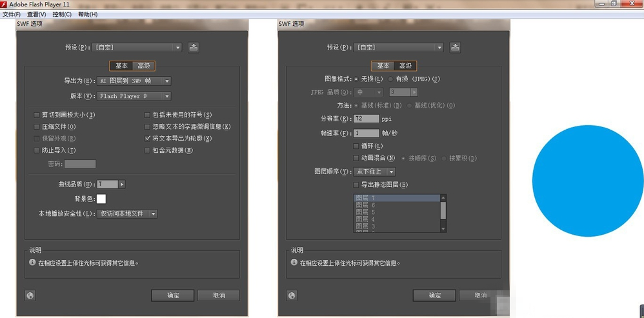Select 图层 7 in layer list
Image resolution: width=644 pixels, height=318 pixels.
tap(396, 198)
